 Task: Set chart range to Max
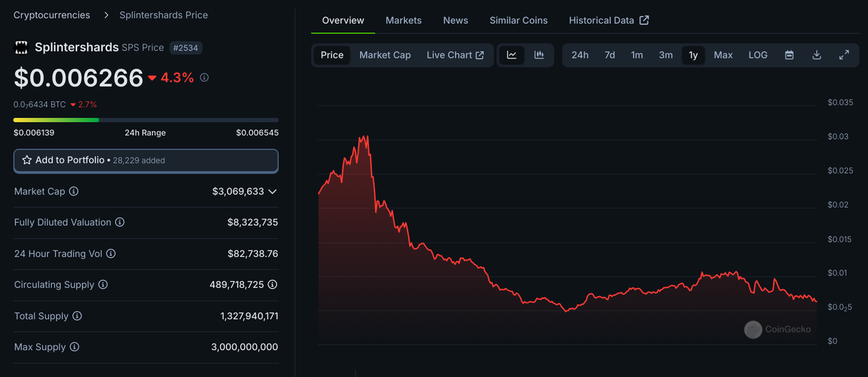(x=724, y=55)
